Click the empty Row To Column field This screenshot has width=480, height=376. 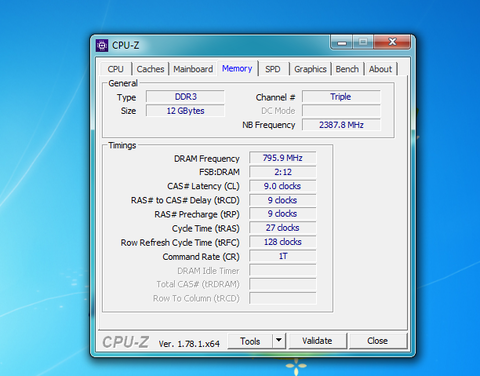(x=283, y=298)
